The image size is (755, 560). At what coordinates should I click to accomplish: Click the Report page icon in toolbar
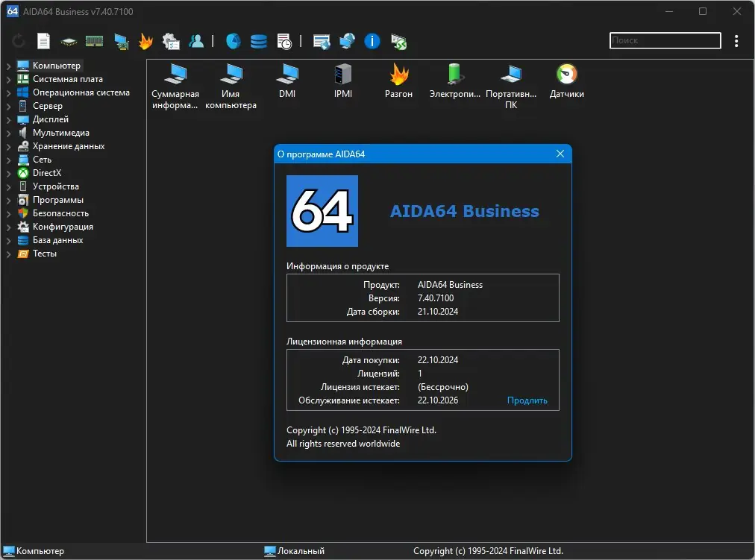(44, 41)
